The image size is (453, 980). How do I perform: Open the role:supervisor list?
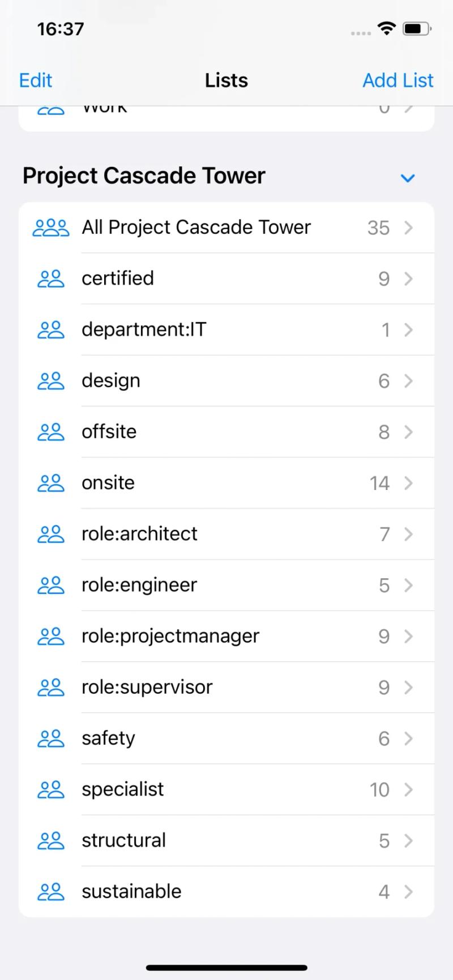(x=226, y=687)
